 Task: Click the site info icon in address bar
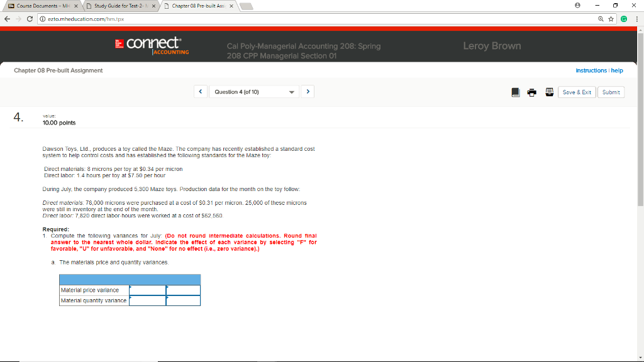(42, 19)
